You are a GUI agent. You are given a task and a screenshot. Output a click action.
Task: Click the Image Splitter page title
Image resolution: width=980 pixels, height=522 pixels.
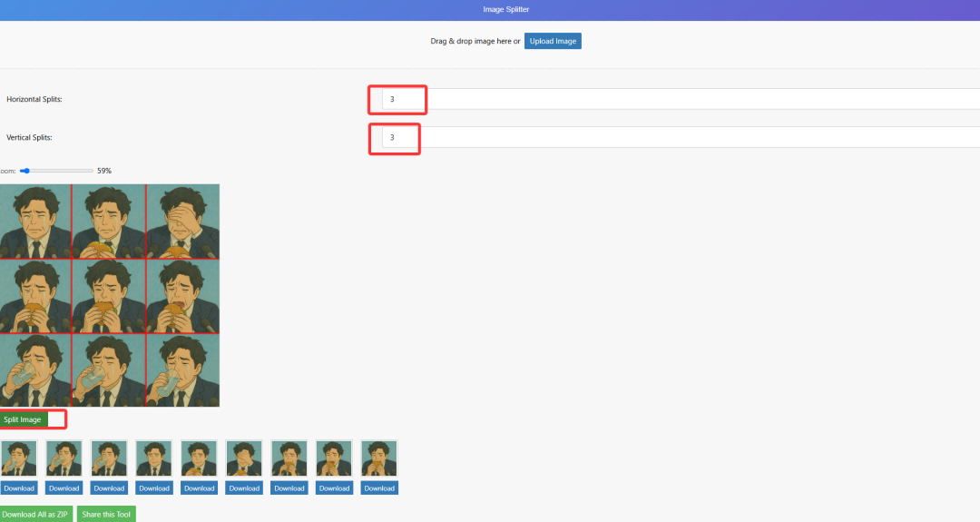point(505,9)
